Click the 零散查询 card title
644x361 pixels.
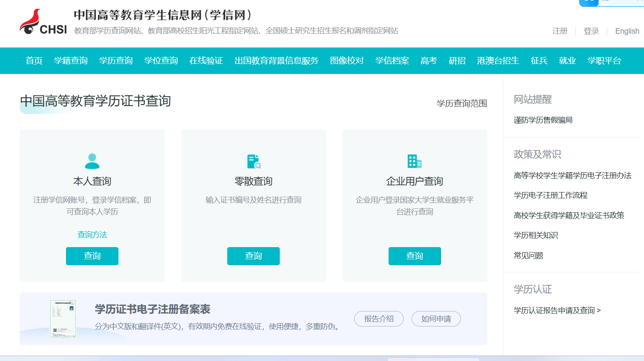pos(253,181)
